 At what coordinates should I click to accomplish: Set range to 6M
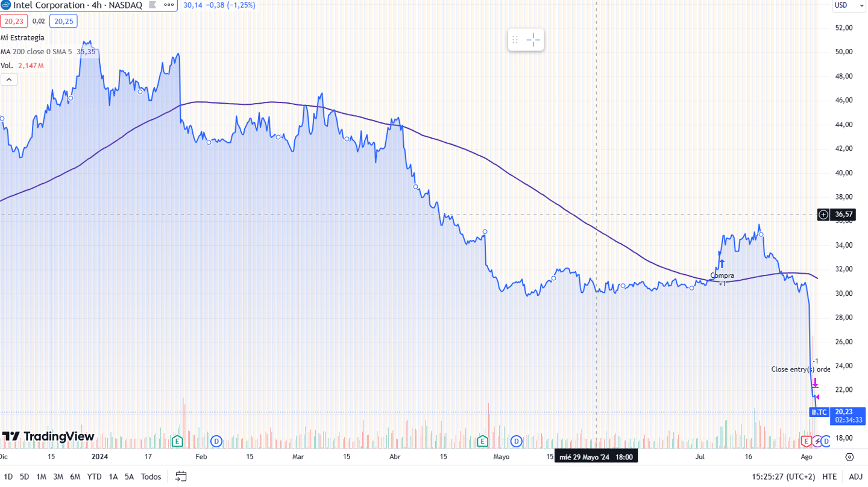coord(75,477)
